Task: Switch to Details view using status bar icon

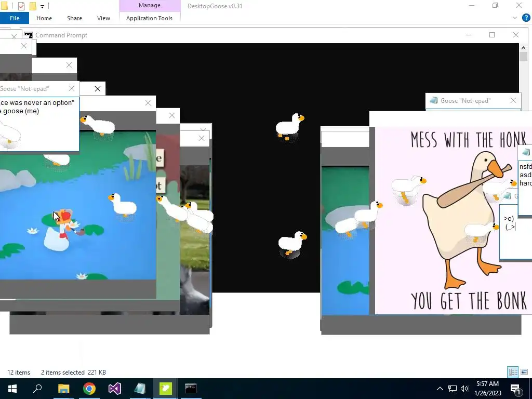Action: click(513, 372)
